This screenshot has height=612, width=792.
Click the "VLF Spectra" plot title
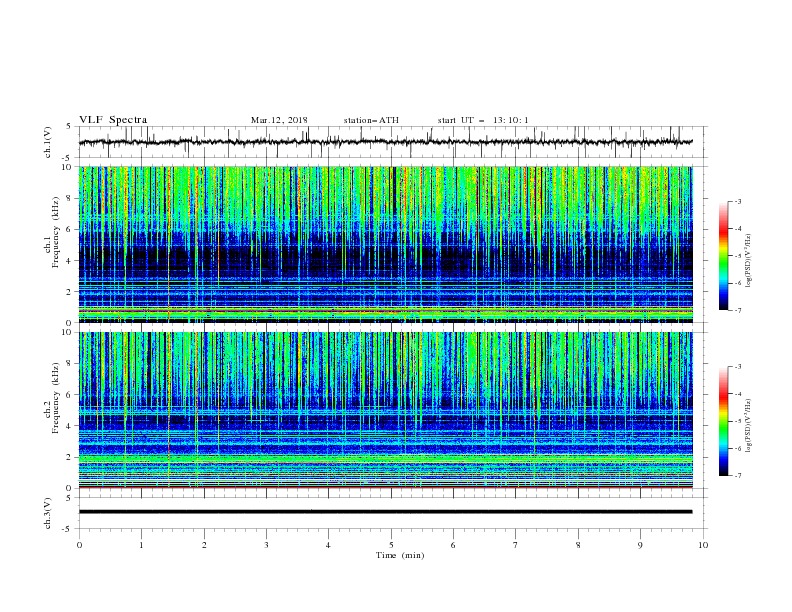point(113,120)
